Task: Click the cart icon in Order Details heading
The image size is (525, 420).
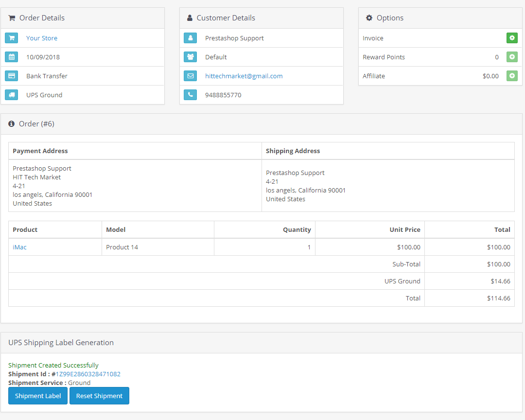Action: click(12, 18)
